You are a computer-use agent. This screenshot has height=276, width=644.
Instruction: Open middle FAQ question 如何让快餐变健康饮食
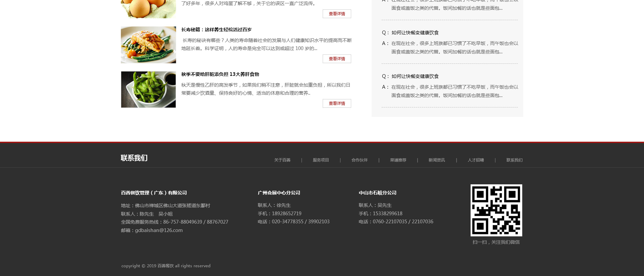tap(415, 33)
